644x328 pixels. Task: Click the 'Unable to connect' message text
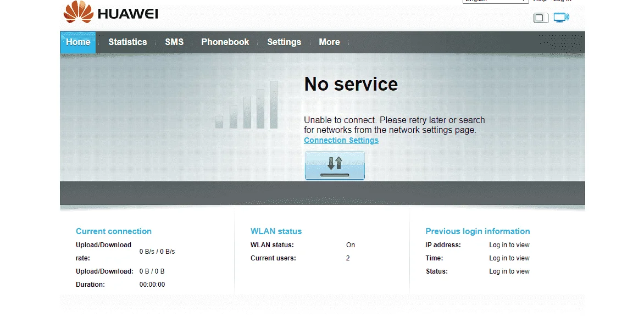pyautogui.click(x=395, y=125)
